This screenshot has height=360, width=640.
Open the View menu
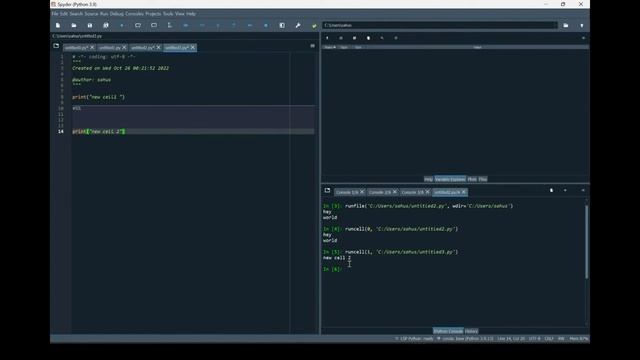tap(180, 14)
